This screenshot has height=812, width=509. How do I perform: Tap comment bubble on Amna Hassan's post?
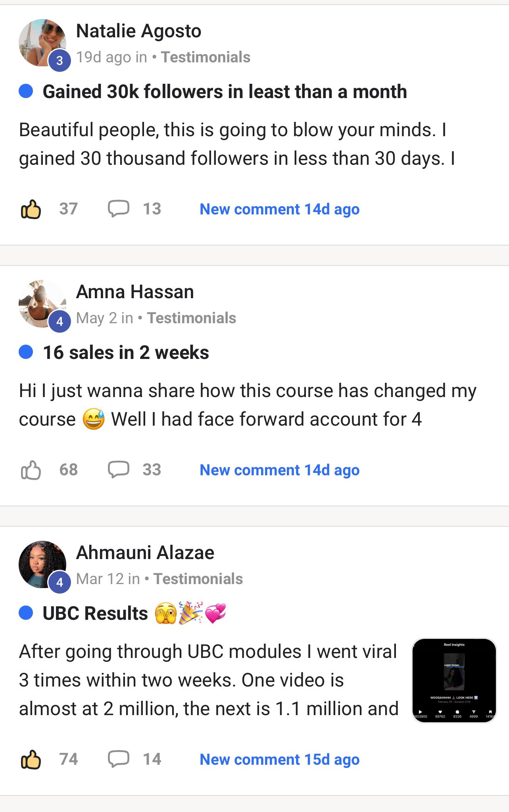(x=119, y=470)
